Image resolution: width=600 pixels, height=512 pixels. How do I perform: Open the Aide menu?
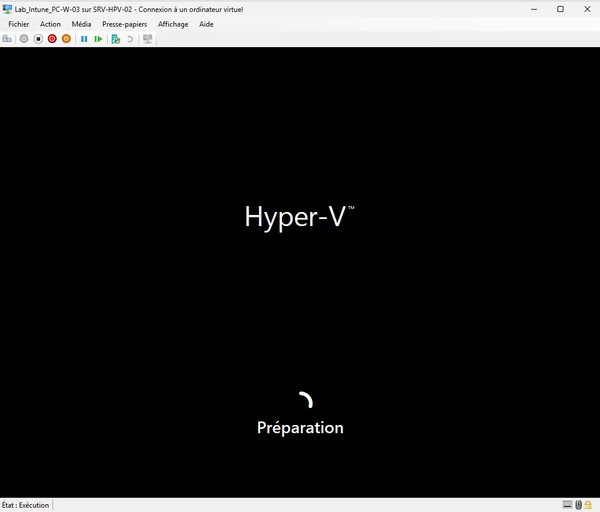pyautogui.click(x=206, y=24)
